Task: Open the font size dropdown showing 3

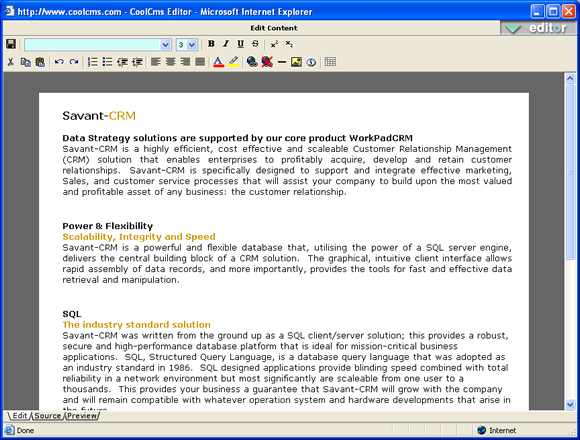Action: point(187,45)
